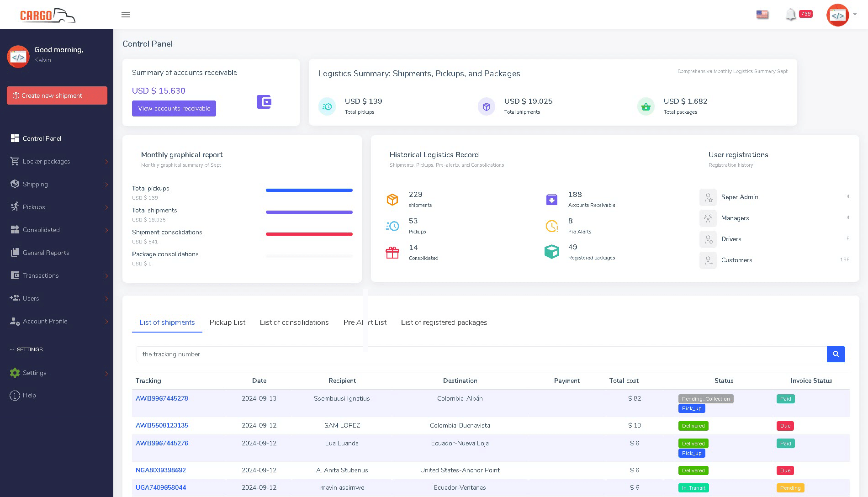The height and width of the screenshot is (497, 868).
Task: Switch to List of consolidations tab
Action: tap(294, 323)
